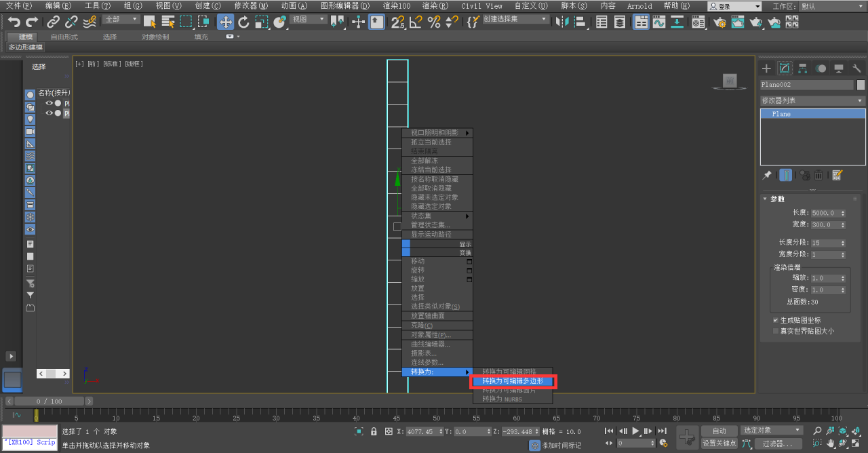Open the Render Setup teapot icon
Screen dimensions: 868x453
(x=719, y=22)
